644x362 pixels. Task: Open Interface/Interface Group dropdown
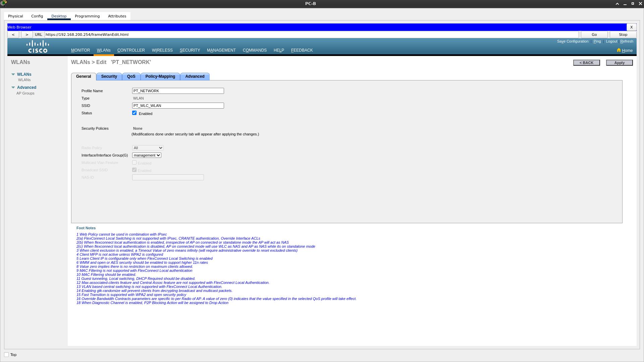(147, 155)
